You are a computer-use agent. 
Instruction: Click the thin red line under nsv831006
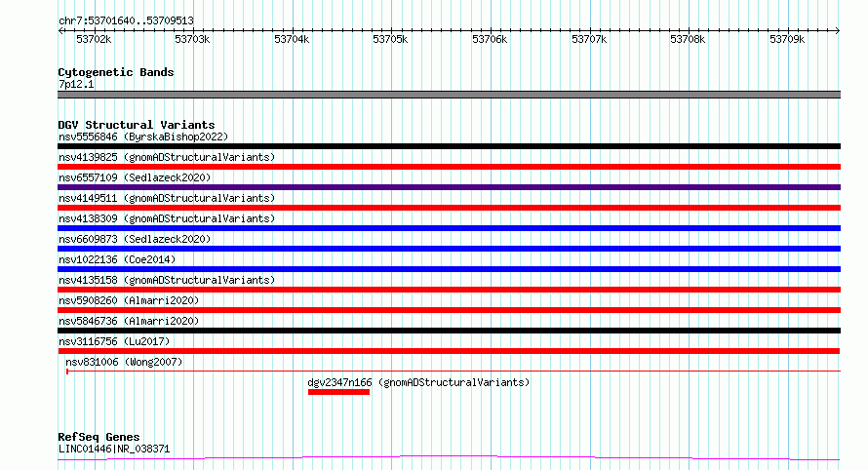[454, 372]
